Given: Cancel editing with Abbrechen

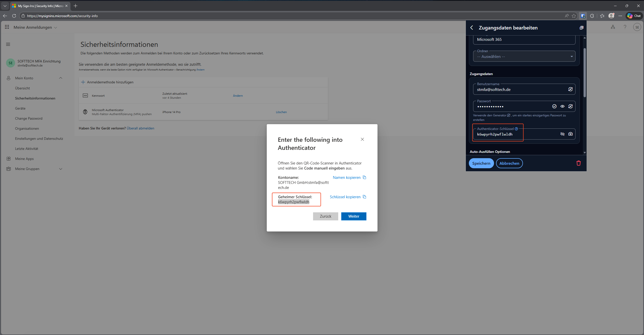Looking at the screenshot, I should (x=509, y=163).
